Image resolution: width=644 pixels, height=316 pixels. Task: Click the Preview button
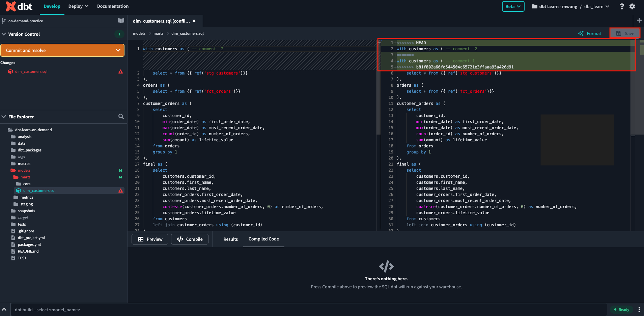pyautogui.click(x=150, y=239)
